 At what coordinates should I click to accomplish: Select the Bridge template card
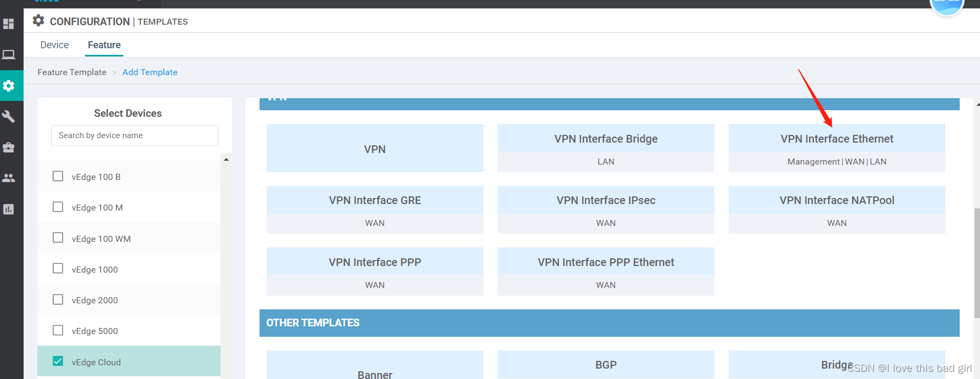837,365
